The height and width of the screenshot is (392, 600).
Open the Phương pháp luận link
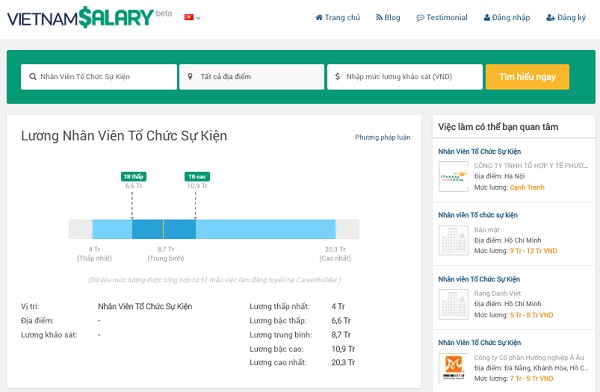[383, 137]
